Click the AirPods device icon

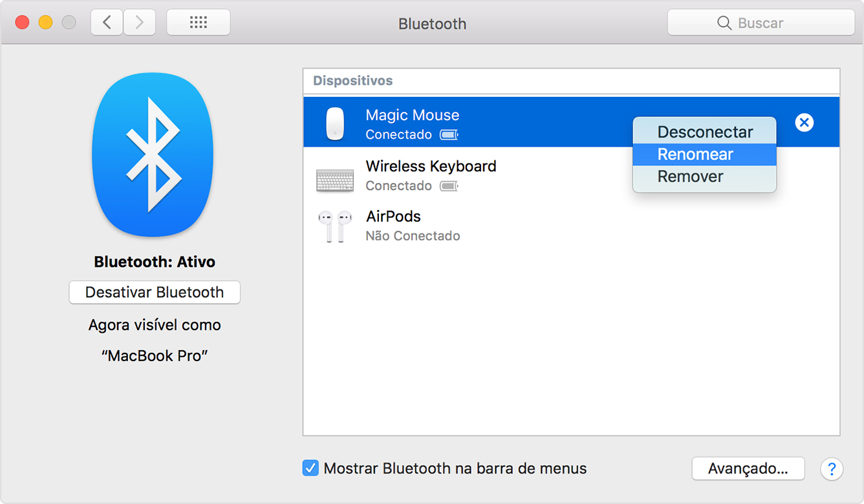pos(334,226)
